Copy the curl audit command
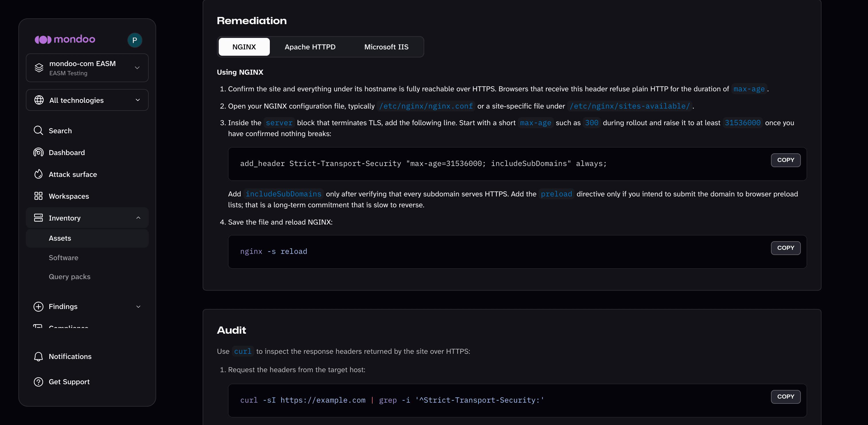Screen dimensions: 868x425 785,397
